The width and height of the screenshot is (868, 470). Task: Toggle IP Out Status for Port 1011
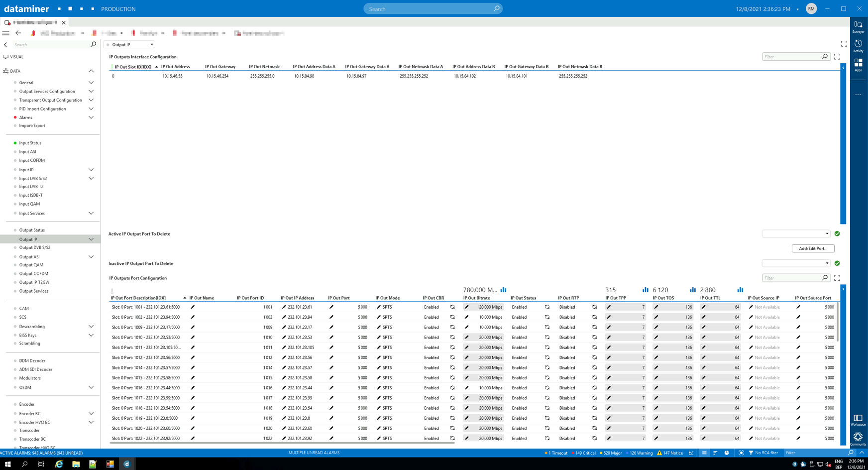click(547, 348)
